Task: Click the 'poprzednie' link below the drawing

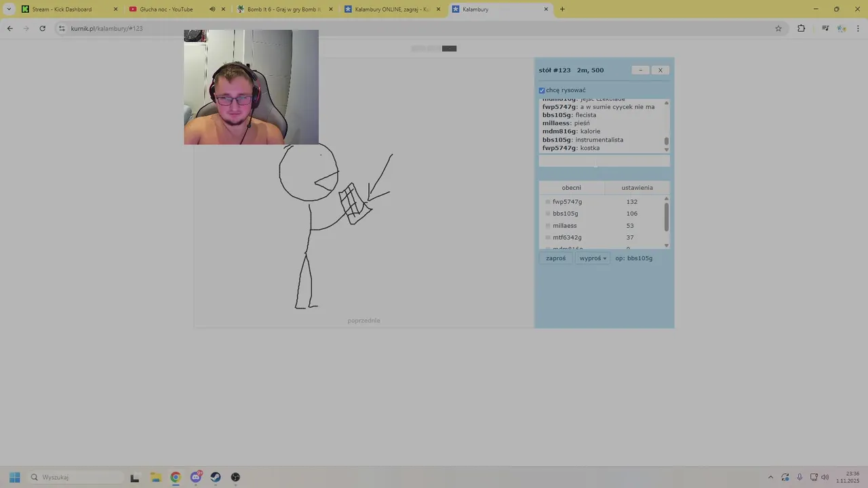Action: (x=364, y=321)
